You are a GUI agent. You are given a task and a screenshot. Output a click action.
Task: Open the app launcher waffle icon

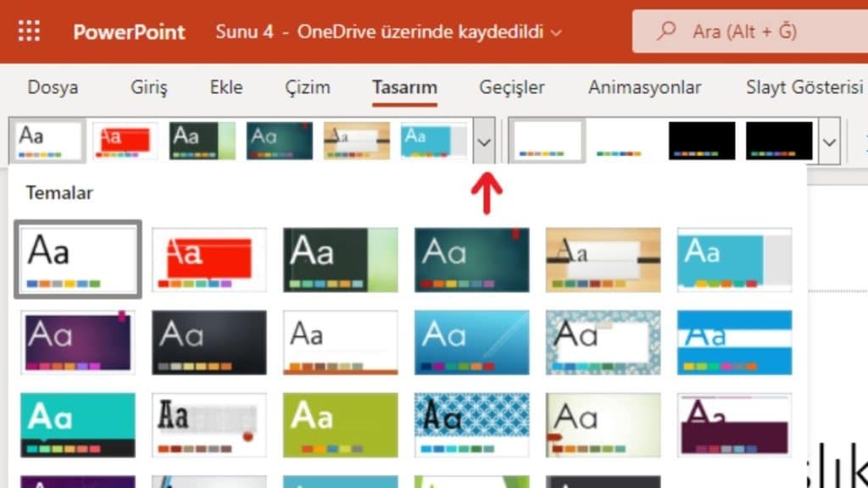[x=29, y=31]
